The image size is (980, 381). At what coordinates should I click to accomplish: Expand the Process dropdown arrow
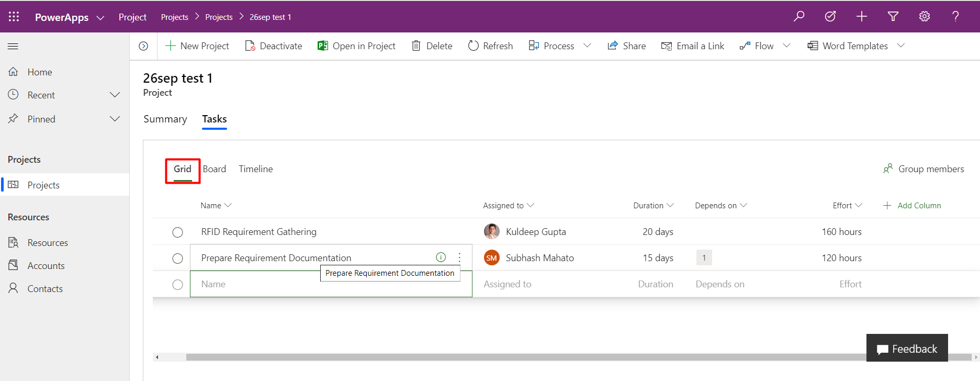tap(587, 46)
